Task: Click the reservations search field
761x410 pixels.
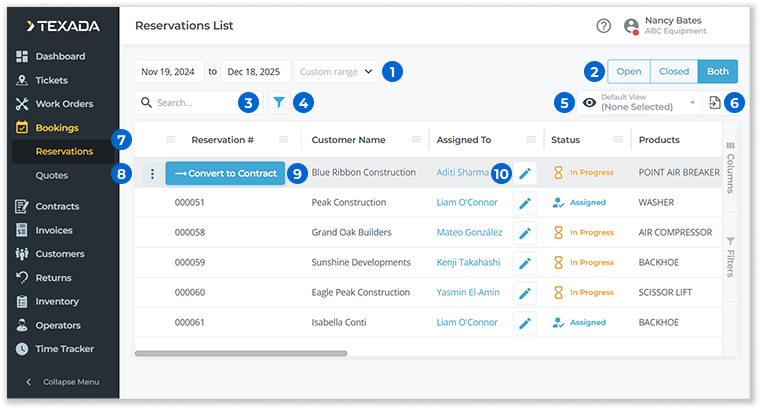Action: coord(192,102)
